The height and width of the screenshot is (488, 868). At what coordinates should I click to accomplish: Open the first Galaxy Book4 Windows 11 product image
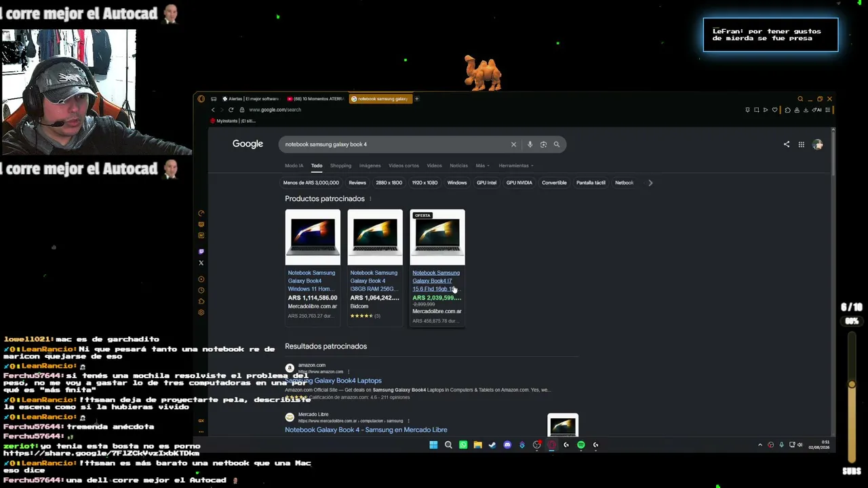point(313,237)
